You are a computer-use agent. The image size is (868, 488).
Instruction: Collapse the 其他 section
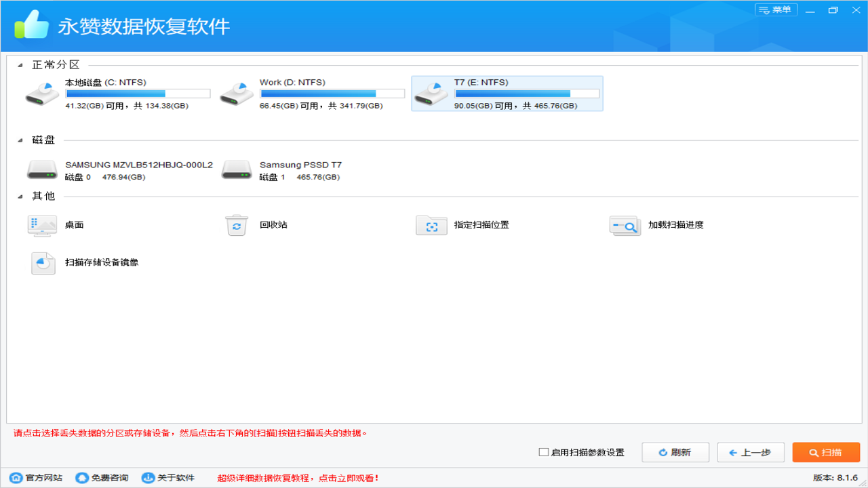[21, 196]
